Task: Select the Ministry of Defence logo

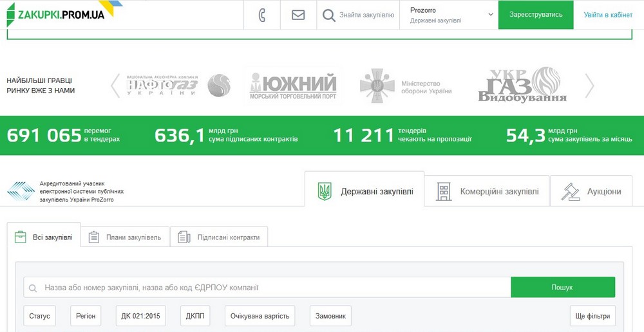Action: tap(406, 86)
